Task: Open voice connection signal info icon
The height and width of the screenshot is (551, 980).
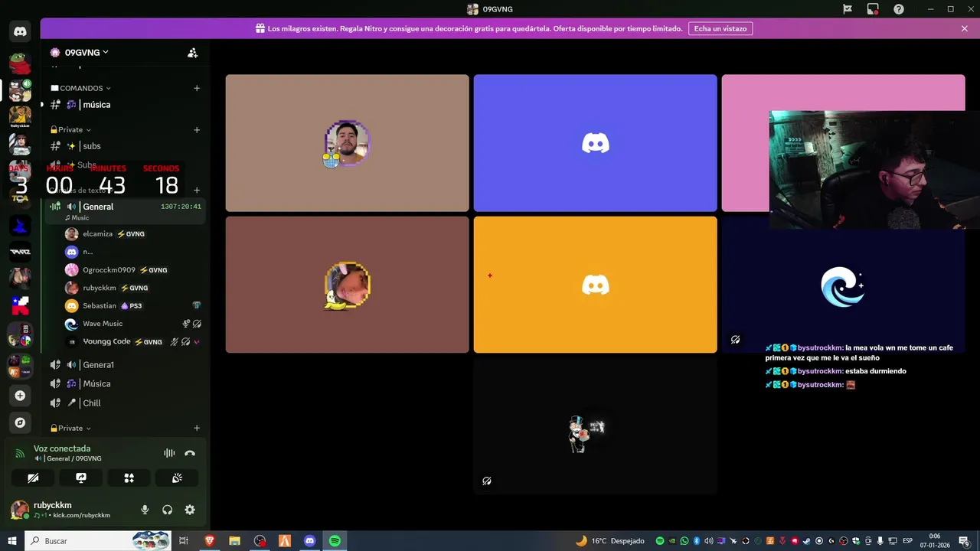Action: coord(20,453)
